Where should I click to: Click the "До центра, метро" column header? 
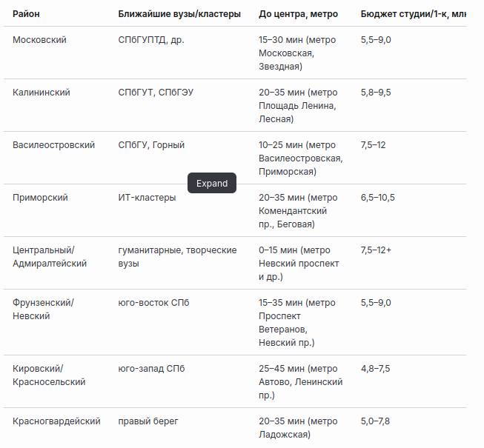[299, 14]
